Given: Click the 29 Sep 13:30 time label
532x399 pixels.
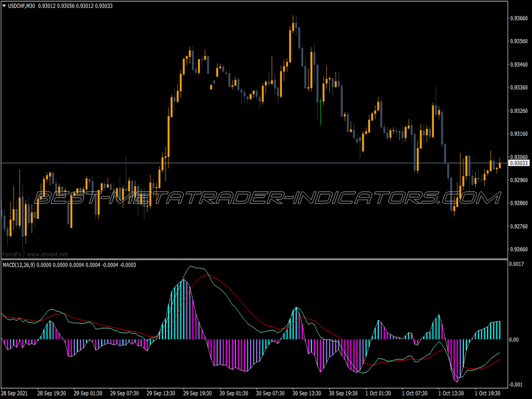Looking at the screenshot, I should coord(161,394).
